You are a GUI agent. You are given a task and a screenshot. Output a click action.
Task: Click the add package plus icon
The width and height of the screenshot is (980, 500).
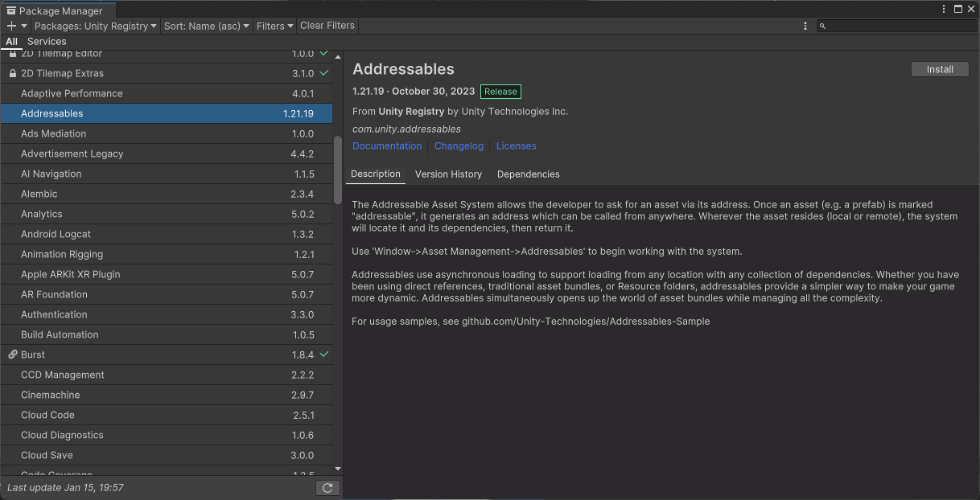coord(11,26)
